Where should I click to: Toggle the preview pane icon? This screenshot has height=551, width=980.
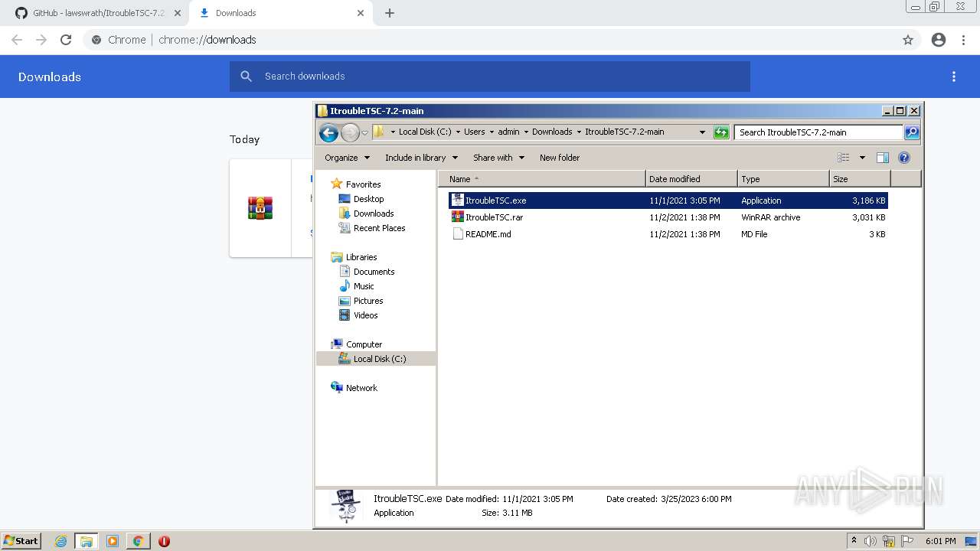pos(883,158)
